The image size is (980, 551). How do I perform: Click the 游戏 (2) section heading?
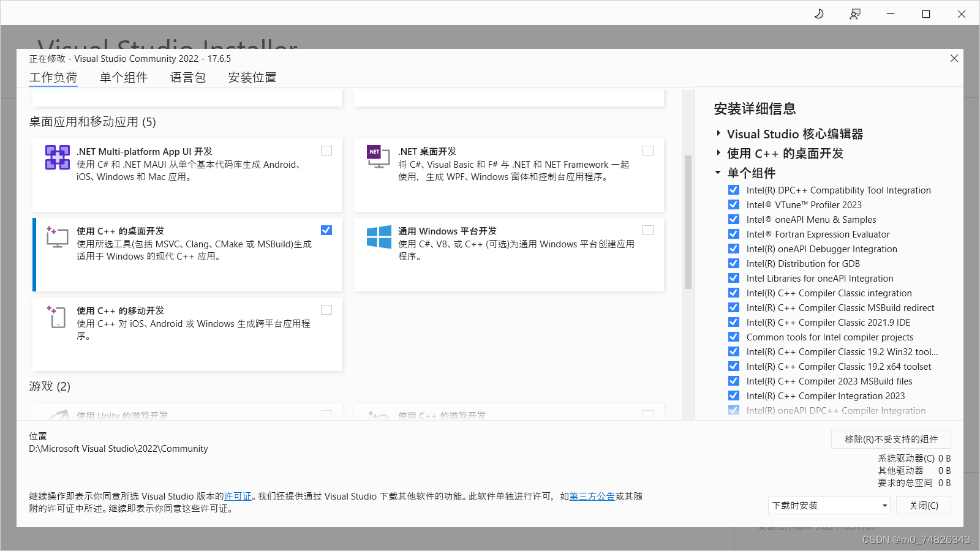click(50, 386)
